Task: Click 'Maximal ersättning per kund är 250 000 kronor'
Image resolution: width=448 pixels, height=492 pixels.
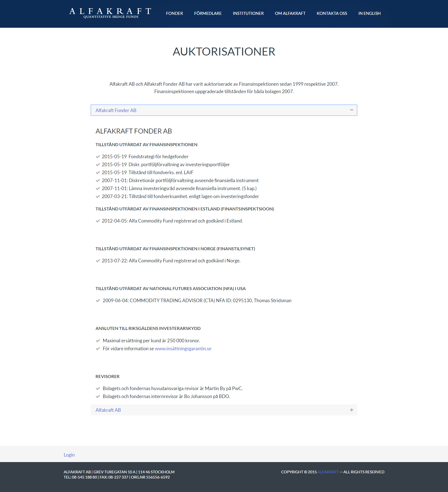Action: tap(151, 341)
